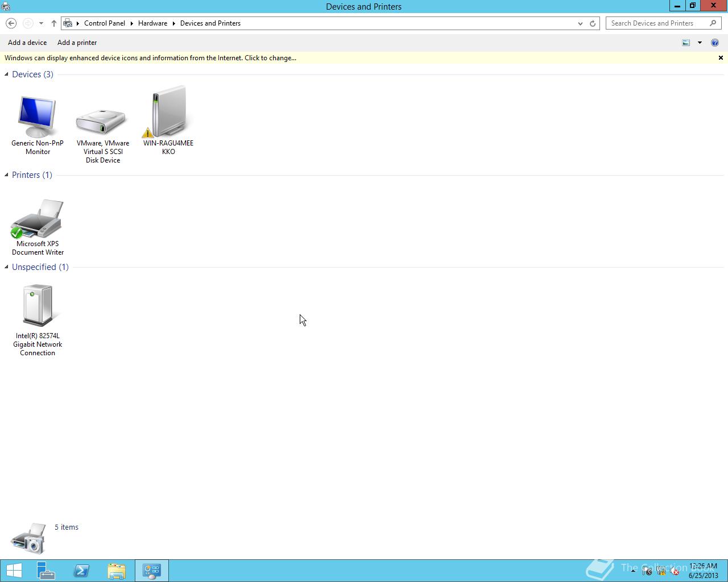Launch Windows PowerShell from the taskbar

(x=81, y=571)
